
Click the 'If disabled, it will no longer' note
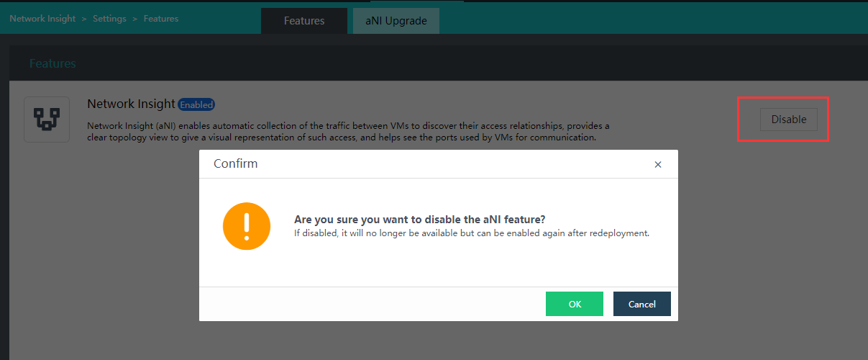[472, 233]
